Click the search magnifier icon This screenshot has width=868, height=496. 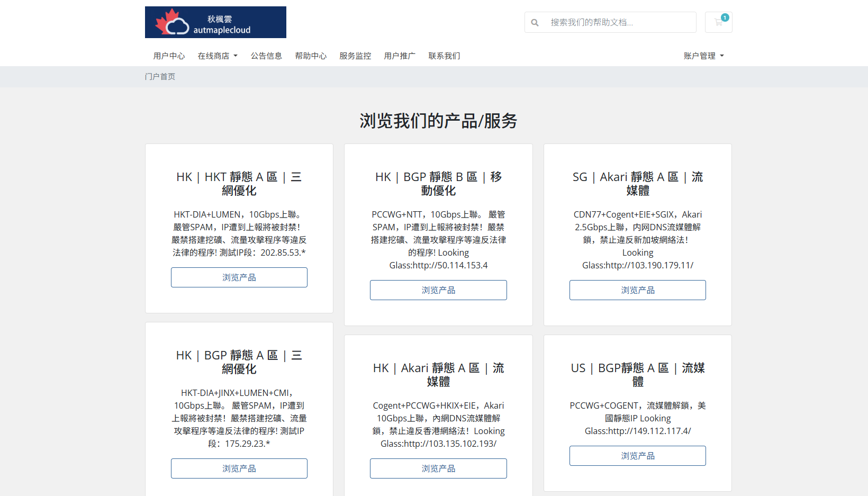[x=535, y=23]
